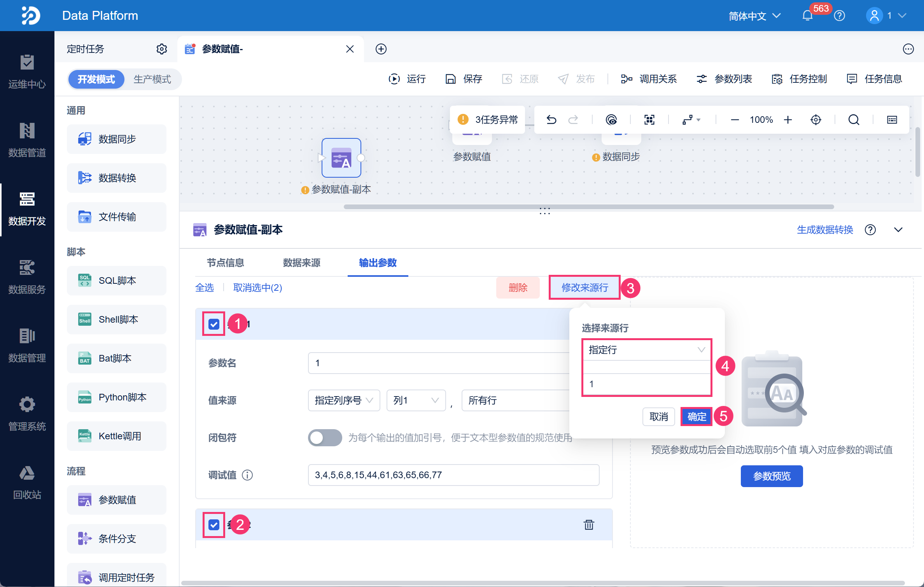Select the 输出参数 tab

coord(378,263)
